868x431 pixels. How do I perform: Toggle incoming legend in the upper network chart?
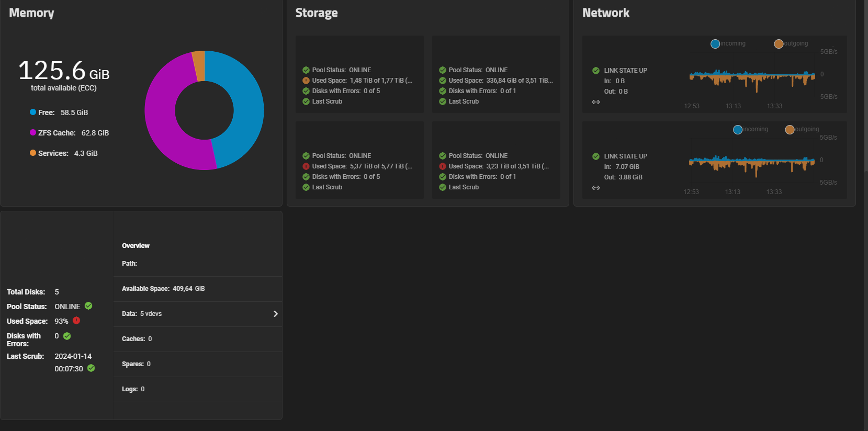[715, 44]
